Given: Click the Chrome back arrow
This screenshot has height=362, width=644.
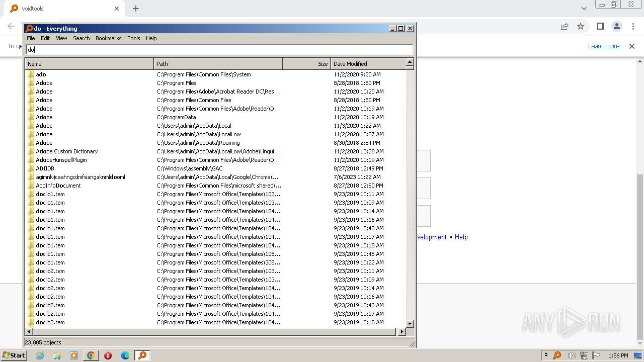Looking at the screenshot, I should [x=11, y=27].
